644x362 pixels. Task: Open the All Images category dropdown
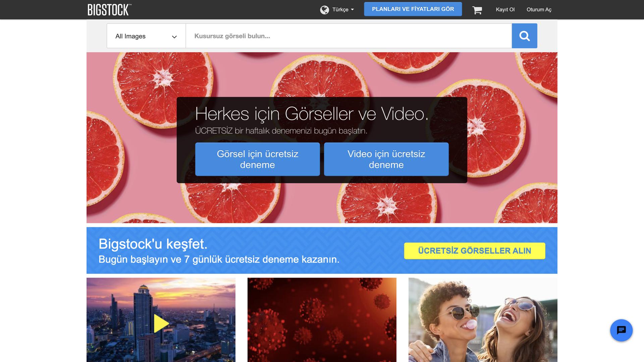tap(130, 36)
